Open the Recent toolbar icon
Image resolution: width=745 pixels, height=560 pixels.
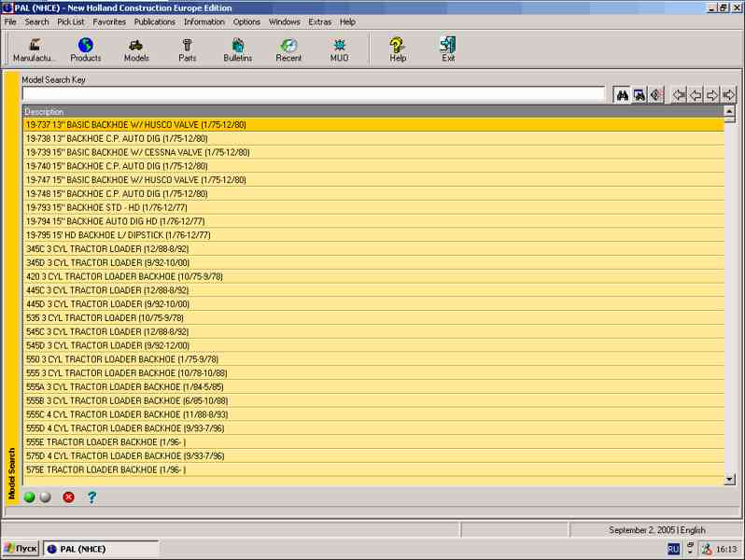click(x=288, y=49)
